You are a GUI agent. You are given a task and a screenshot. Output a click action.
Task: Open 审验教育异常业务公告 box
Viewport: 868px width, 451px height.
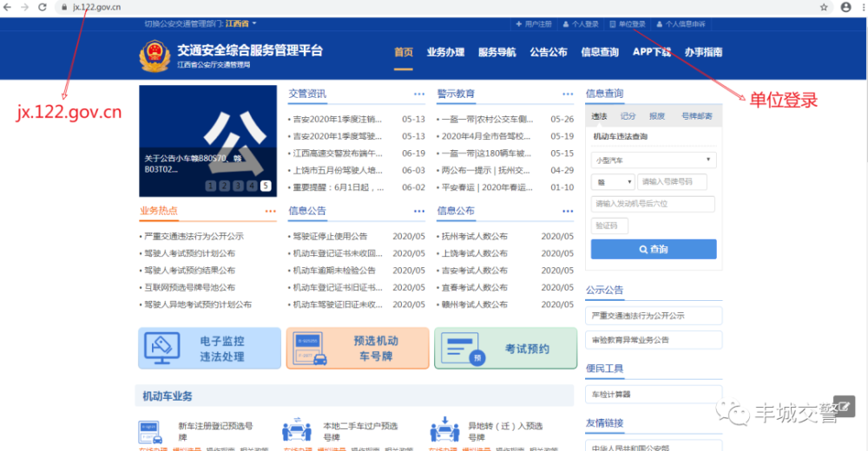[x=654, y=340]
